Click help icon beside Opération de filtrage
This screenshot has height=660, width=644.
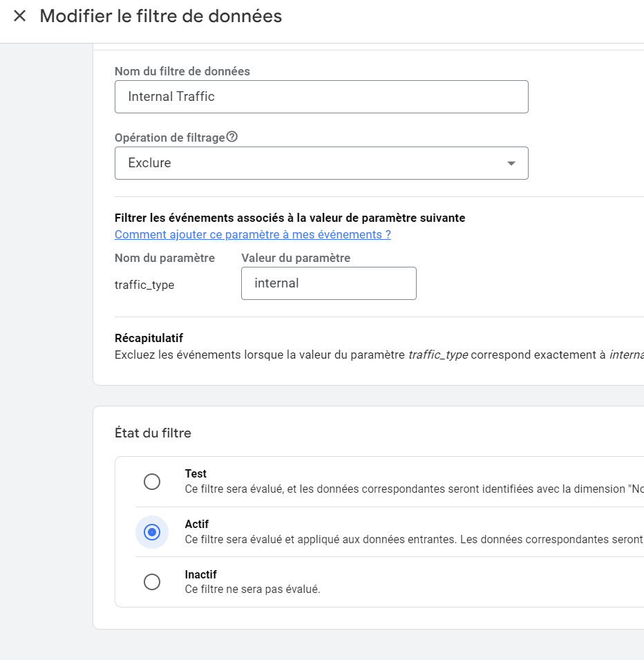pyautogui.click(x=232, y=137)
